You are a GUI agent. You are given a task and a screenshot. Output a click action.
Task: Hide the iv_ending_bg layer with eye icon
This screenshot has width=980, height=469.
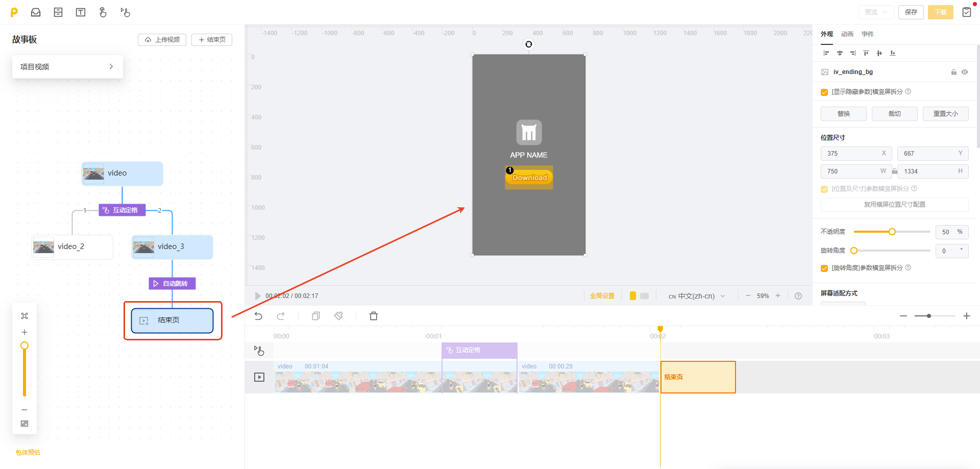click(965, 72)
